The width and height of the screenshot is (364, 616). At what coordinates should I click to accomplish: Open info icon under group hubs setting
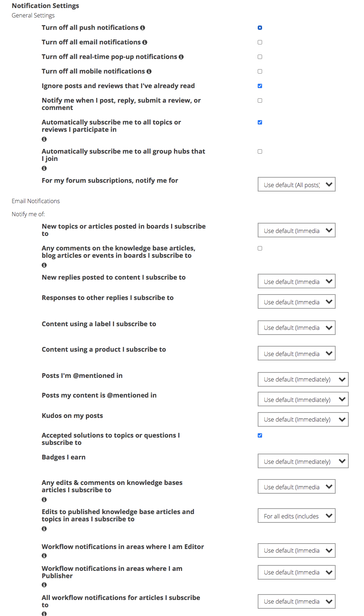tap(44, 168)
